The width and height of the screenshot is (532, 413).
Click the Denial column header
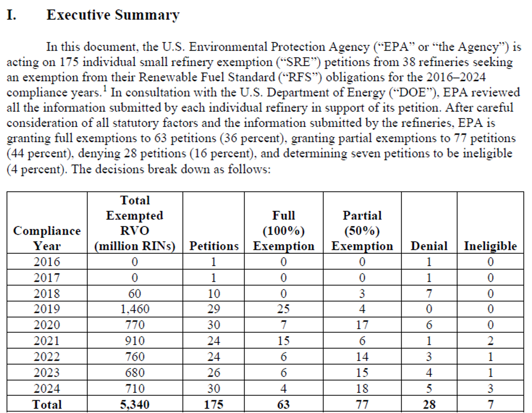429,246
